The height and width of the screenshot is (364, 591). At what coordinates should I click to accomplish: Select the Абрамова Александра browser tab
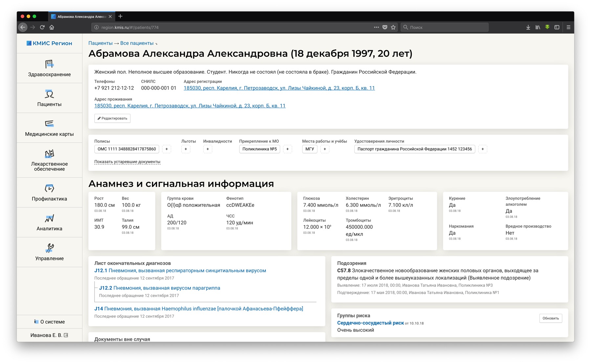pyautogui.click(x=81, y=16)
